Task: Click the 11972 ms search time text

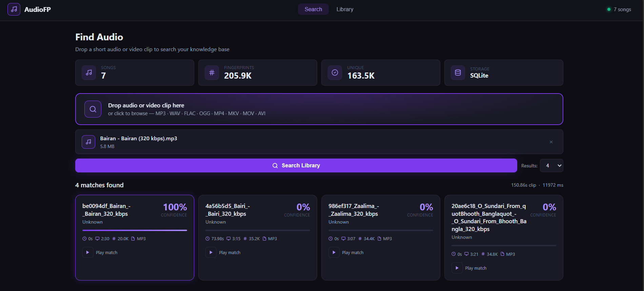Action: 553,185
